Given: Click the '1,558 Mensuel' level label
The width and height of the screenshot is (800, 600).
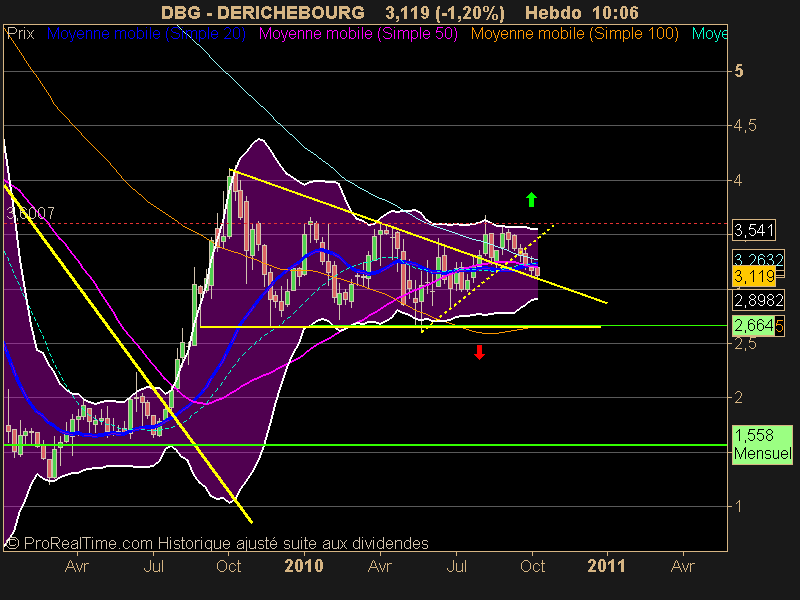Looking at the screenshot, I should [x=762, y=444].
